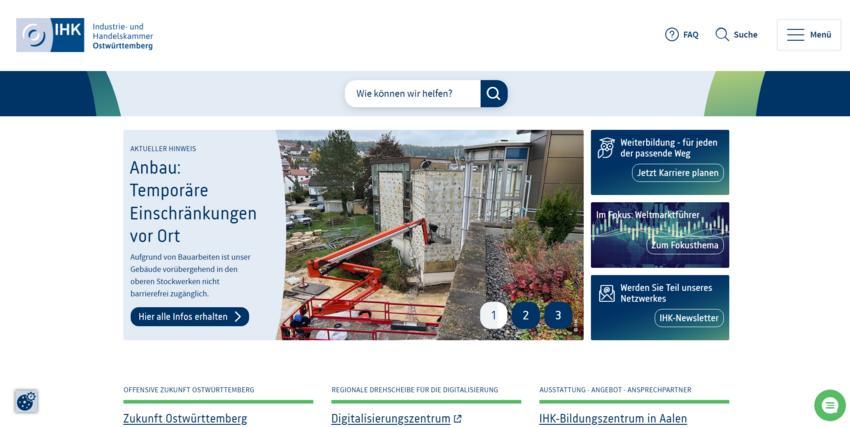Select slide 1 in the carousel
The height and width of the screenshot is (428, 850).
[493, 315]
